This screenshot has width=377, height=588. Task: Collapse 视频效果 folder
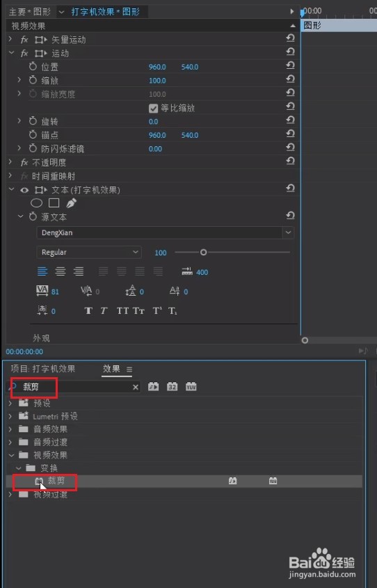(11, 455)
